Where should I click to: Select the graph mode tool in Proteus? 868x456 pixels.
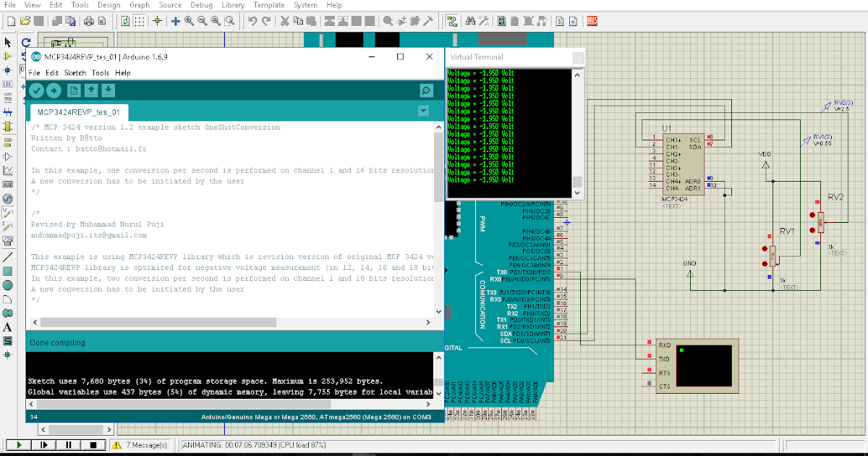7,168
